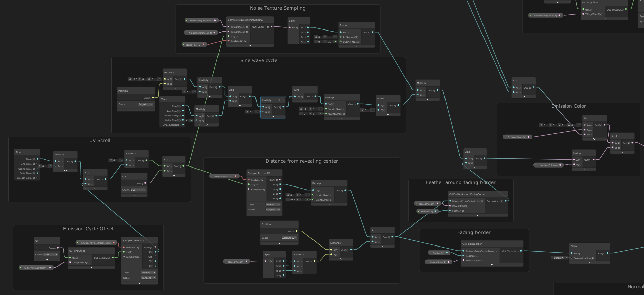This screenshot has height=295, width=644.
Task: Open Type Default dropdown in Distance group
Action: (x=273, y=205)
